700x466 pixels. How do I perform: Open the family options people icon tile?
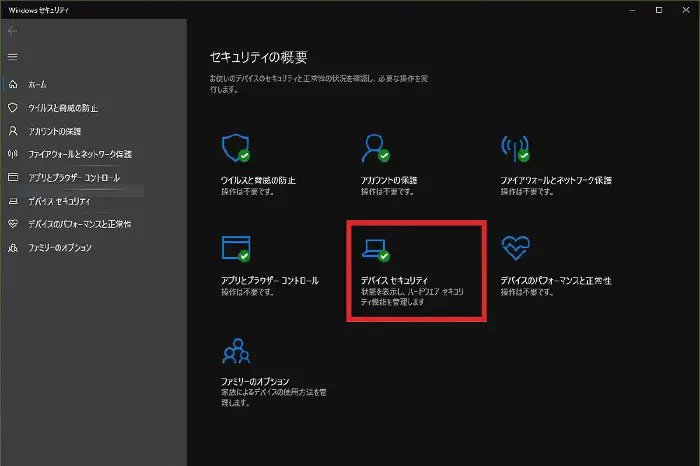(x=234, y=350)
